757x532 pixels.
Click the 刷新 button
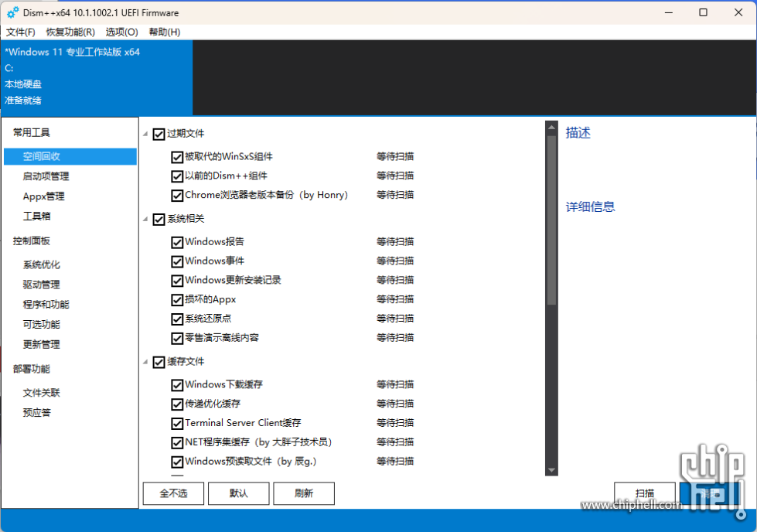pyautogui.click(x=304, y=493)
